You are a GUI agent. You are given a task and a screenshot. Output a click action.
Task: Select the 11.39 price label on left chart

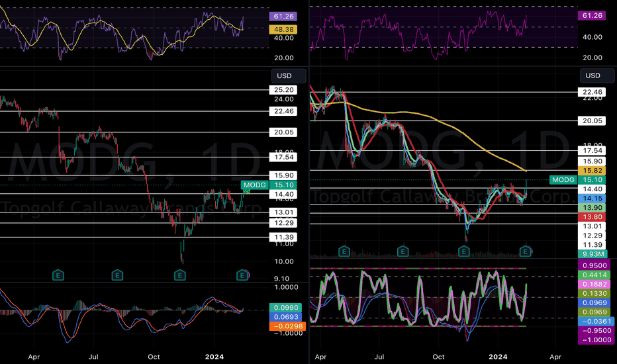tap(283, 238)
